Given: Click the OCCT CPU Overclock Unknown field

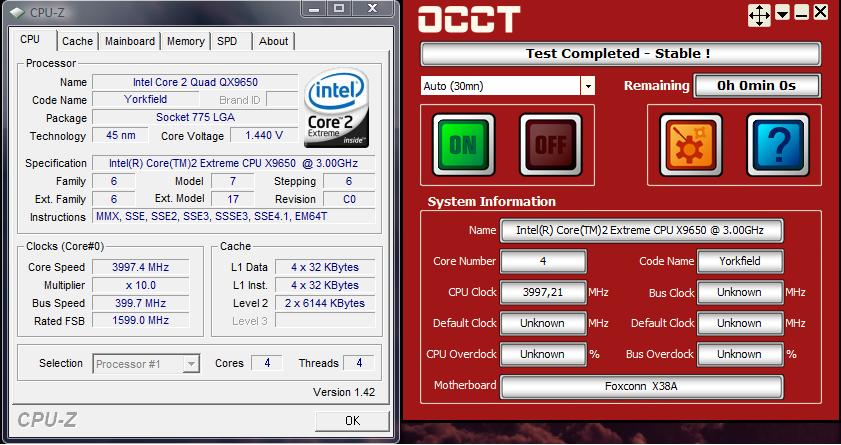Looking at the screenshot, I should 543,354.
